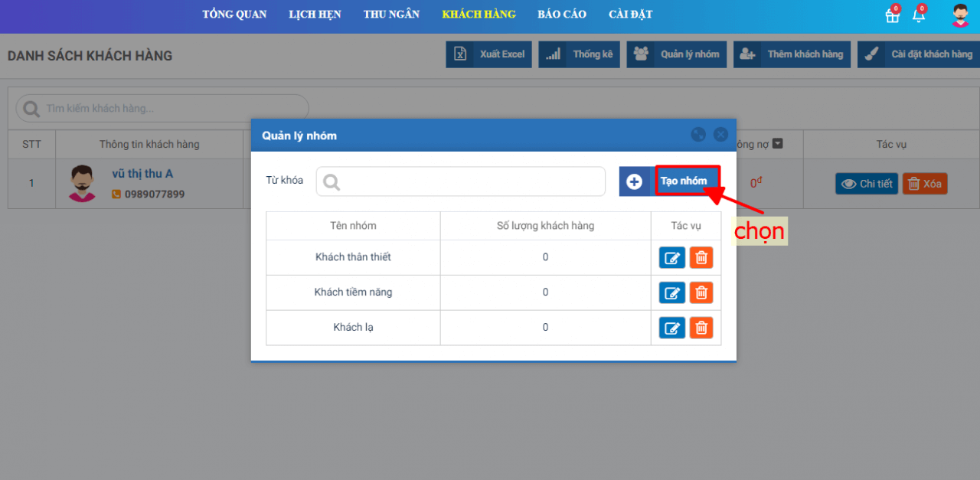The image size is (980, 480).
Task: Delete the Khách thân thiết group
Action: point(701,257)
